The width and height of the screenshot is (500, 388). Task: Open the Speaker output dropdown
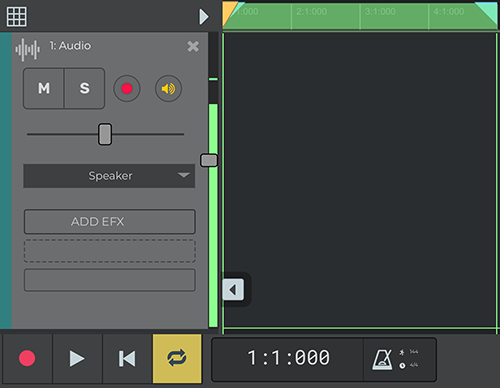pyautogui.click(x=109, y=176)
